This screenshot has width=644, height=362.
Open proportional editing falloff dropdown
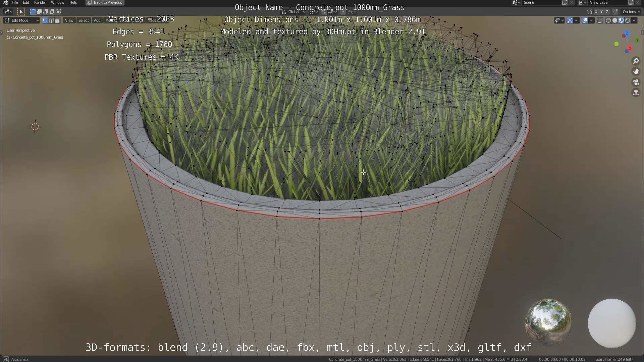click(351, 12)
